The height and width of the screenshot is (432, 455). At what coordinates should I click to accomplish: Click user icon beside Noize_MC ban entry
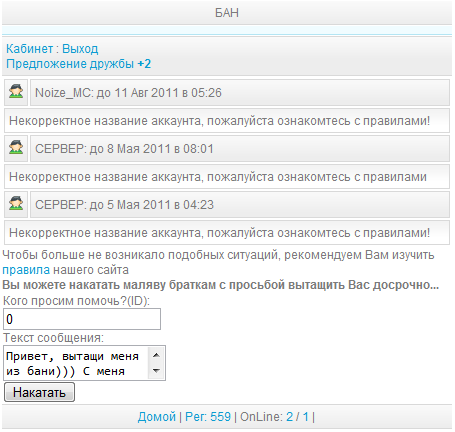tap(16, 92)
